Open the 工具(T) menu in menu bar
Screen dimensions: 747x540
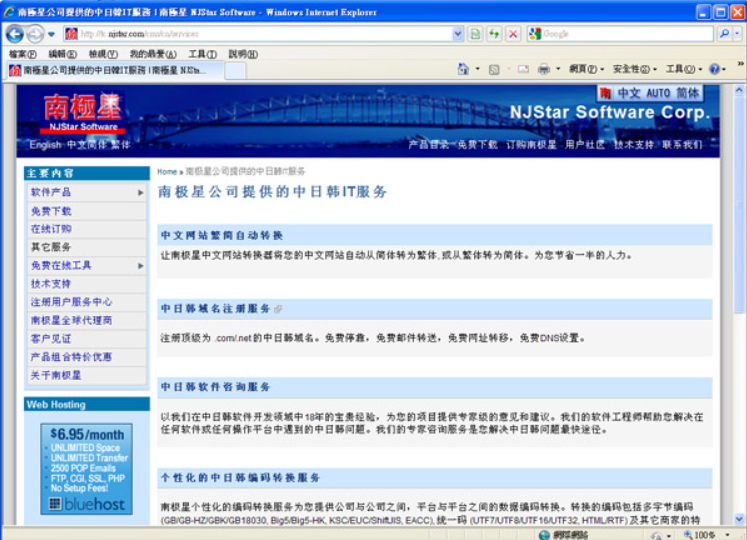click(x=202, y=54)
